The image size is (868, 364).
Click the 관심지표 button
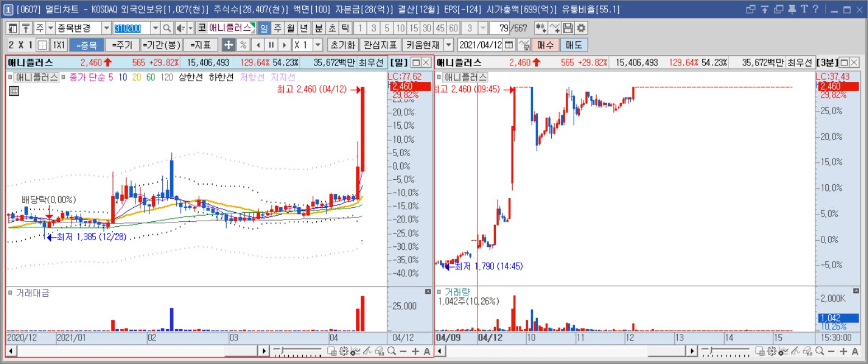(381, 45)
